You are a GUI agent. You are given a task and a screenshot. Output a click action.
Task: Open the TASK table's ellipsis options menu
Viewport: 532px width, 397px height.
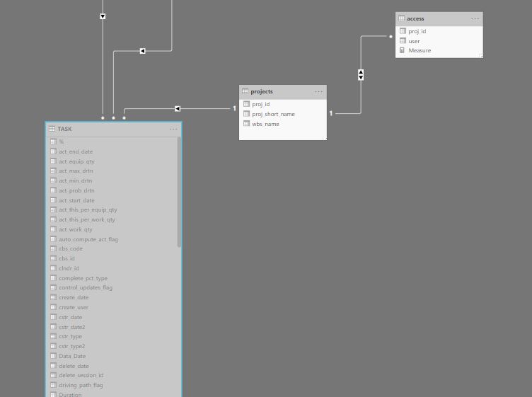(173, 129)
